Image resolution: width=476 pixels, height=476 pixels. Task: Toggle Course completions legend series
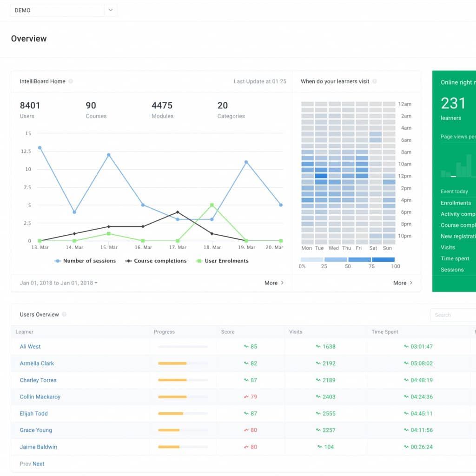click(x=156, y=261)
